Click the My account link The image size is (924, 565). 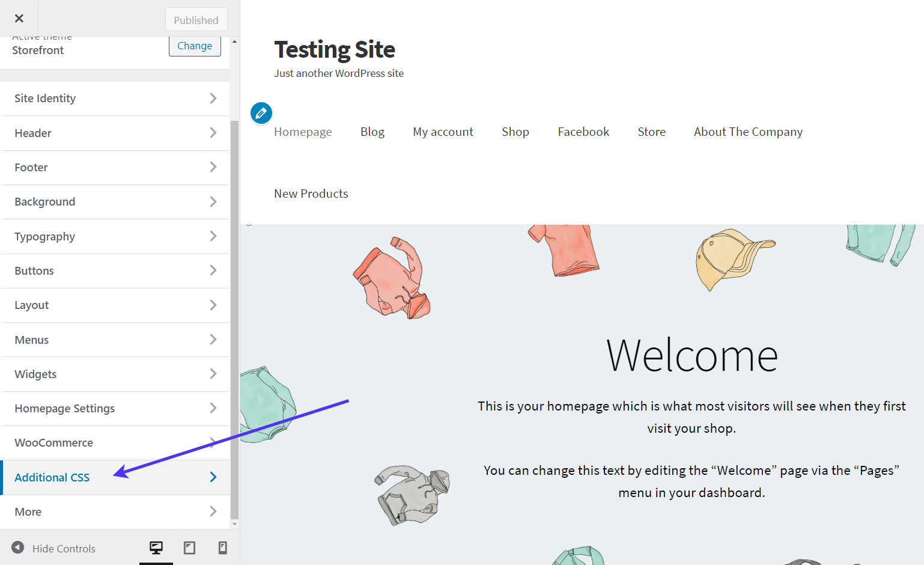pos(443,132)
